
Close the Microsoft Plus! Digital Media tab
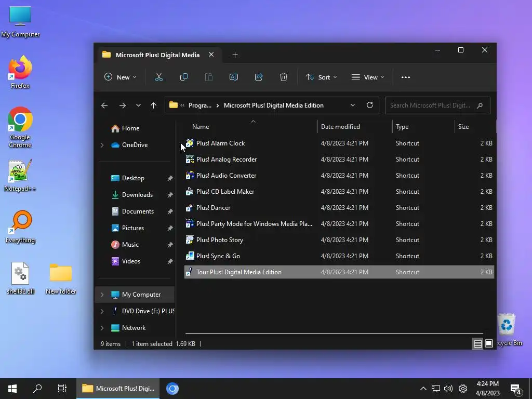pyautogui.click(x=211, y=55)
